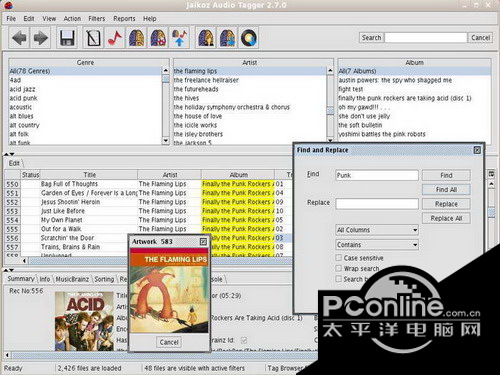The width and height of the screenshot is (500, 375).
Task: Click the music note with blue up arrow icon
Action: pyautogui.click(x=180, y=38)
